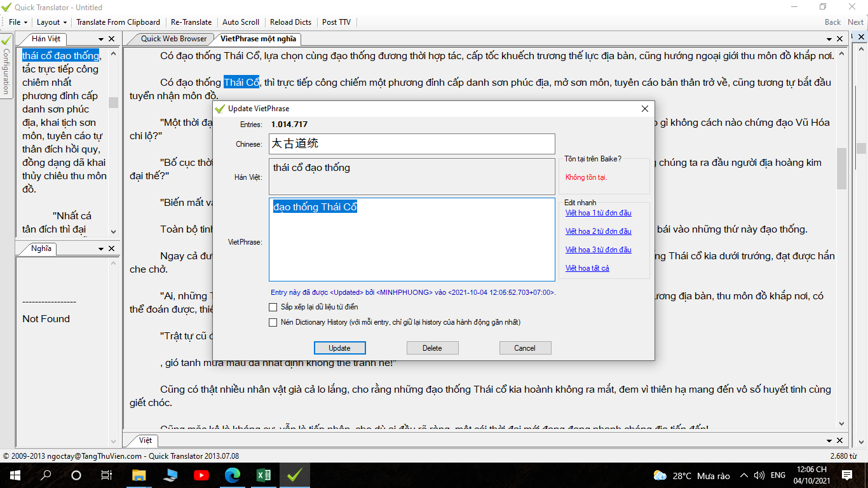868x488 pixels.
Task: Open Excel from the taskbar
Action: click(x=263, y=475)
